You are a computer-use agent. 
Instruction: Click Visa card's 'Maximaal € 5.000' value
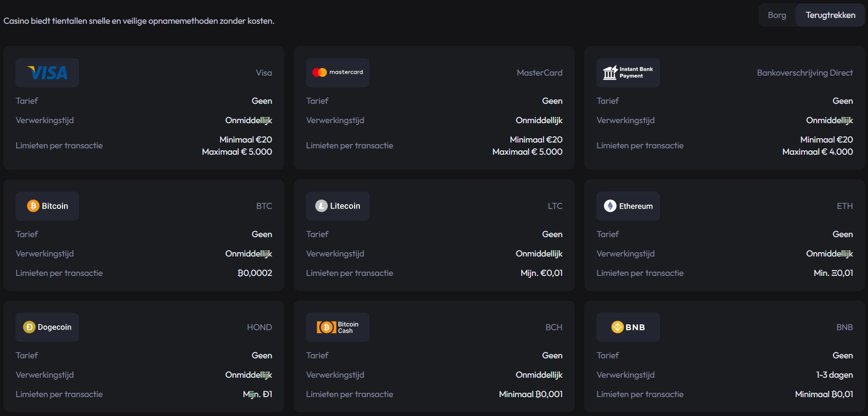237,152
